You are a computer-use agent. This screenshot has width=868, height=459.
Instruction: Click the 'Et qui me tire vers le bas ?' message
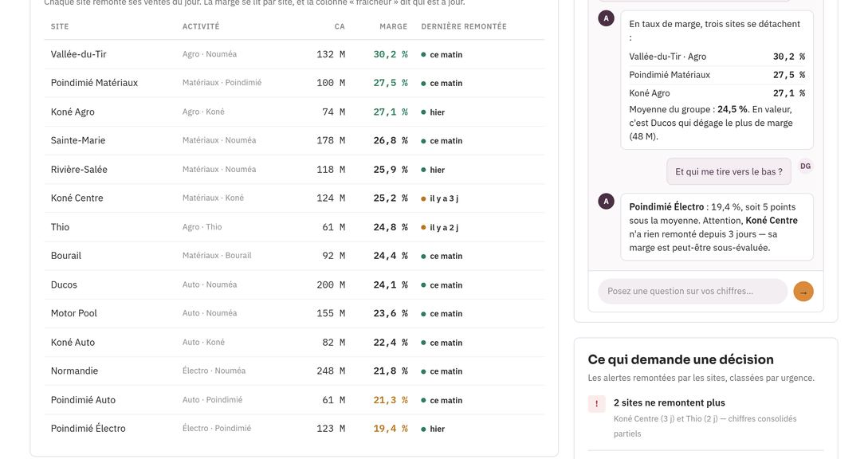pyautogui.click(x=729, y=171)
